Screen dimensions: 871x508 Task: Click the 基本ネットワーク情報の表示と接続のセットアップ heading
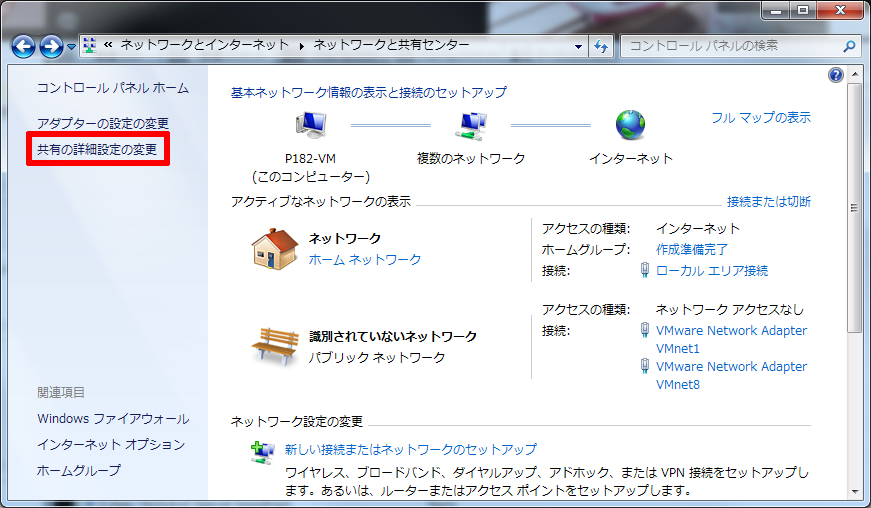pos(369,92)
